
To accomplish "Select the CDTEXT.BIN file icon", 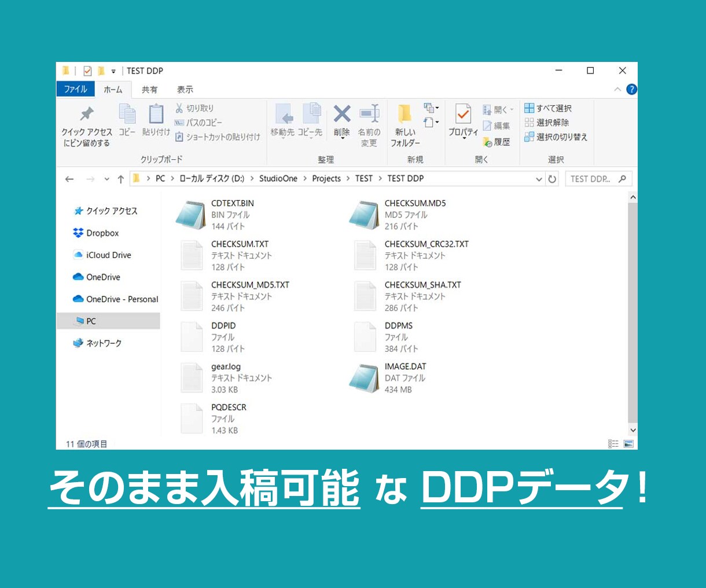I will point(191,215).
